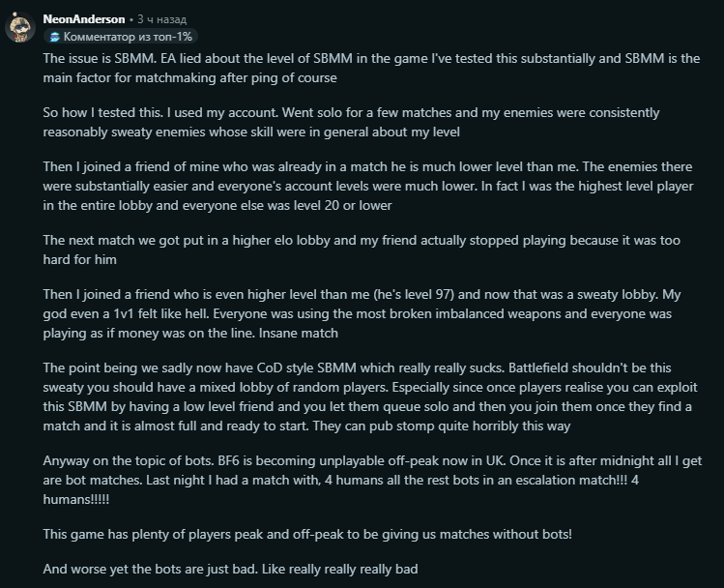Click the paragraph starting 'Then I joined a friend of mine'
Viewport: 724px width, 588px height.
coord(368,186)
